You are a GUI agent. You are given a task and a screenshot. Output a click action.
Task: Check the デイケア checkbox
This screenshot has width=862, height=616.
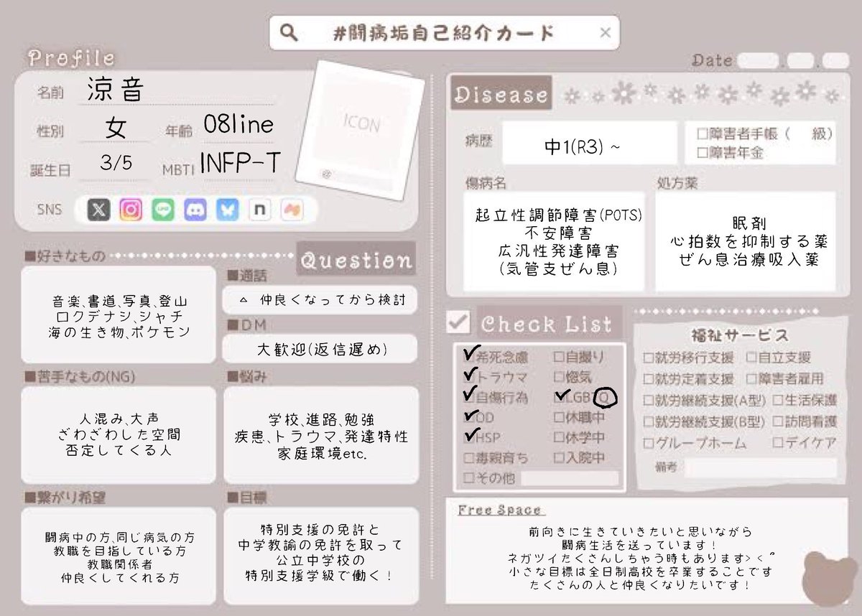click(778, 444)
